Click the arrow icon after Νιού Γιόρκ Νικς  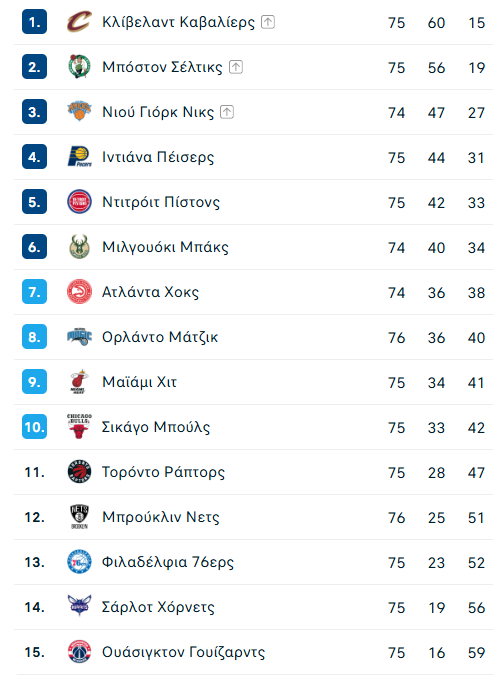coord(227,112)
